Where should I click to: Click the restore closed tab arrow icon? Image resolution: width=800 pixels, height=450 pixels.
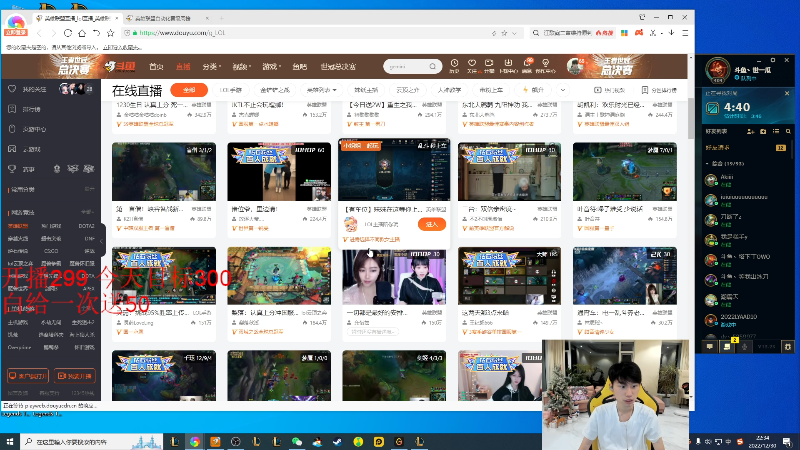pos(96,33)
